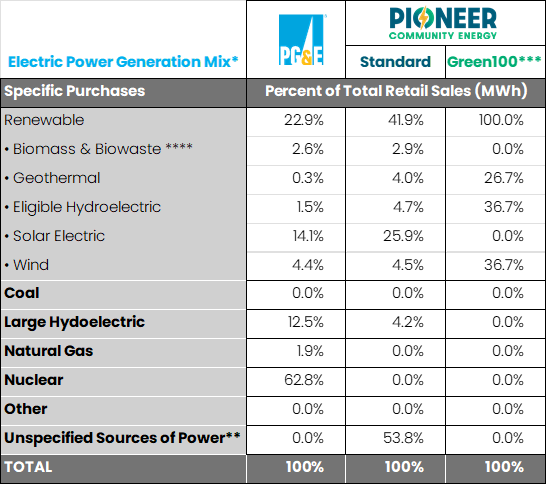Select the Natural Gas row label

(48, 351)
